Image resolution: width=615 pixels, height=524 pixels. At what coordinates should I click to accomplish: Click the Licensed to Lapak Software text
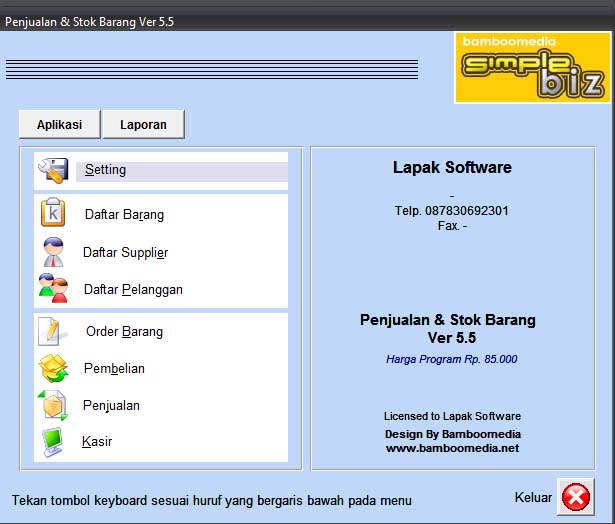click(x=452, y=416)
